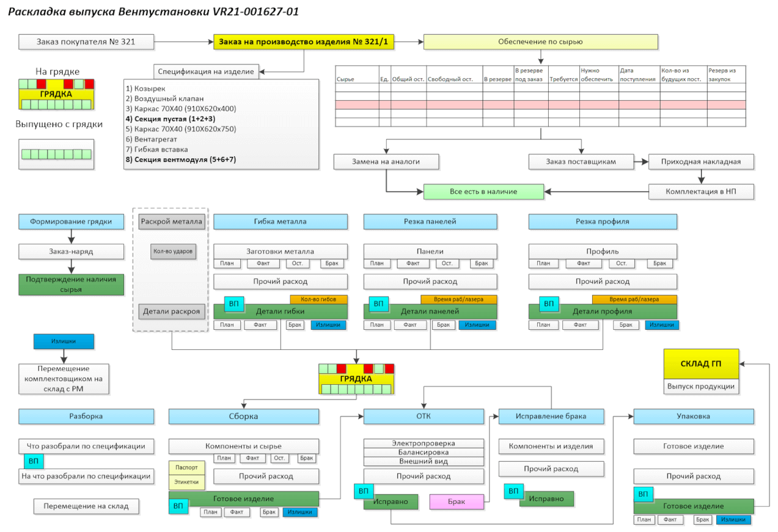Click the Паспорт box

click(x=186, y=467)
